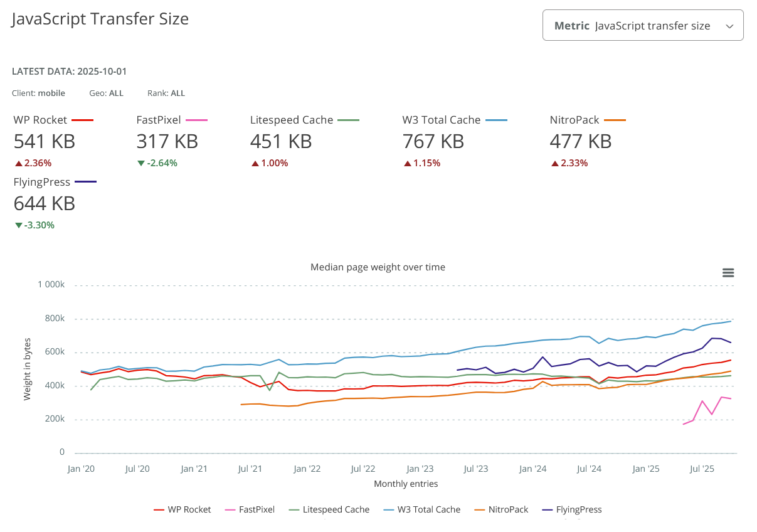Image resolution: width=757 pixels, height=532 pixels.
Task: Open the chart hamburger menu icon
Action: point(728,273)
